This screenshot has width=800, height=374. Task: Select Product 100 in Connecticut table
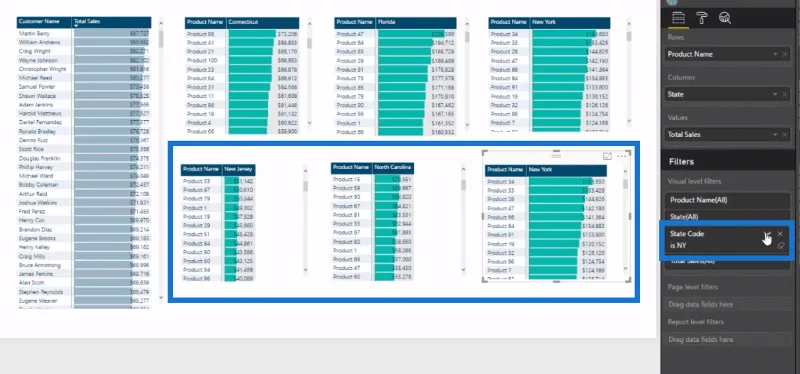coord(202,60)
